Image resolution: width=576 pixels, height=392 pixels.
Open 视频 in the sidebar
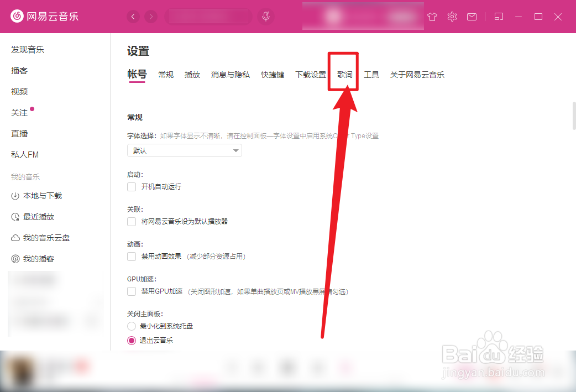click(19, 91)
